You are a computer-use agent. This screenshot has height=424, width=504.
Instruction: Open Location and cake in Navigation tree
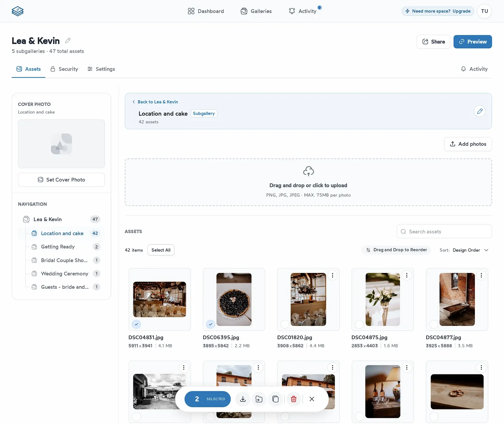tap(62, 233)
